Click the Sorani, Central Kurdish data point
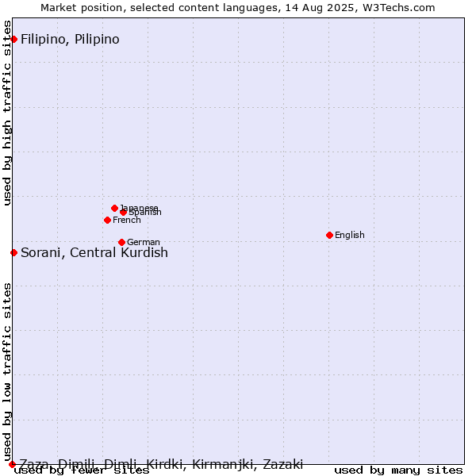476x476 pixels. pyautogui.click(x=14, y=252)
